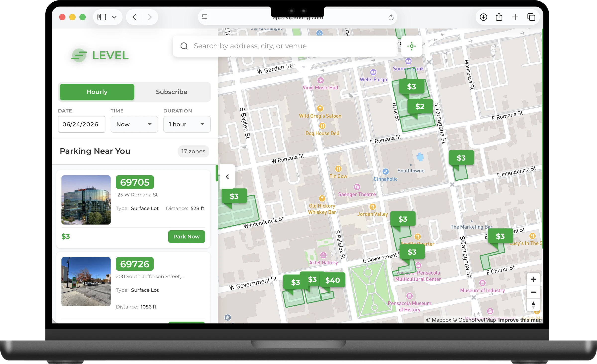Select the 69726 zone badge

pos(135,264)
